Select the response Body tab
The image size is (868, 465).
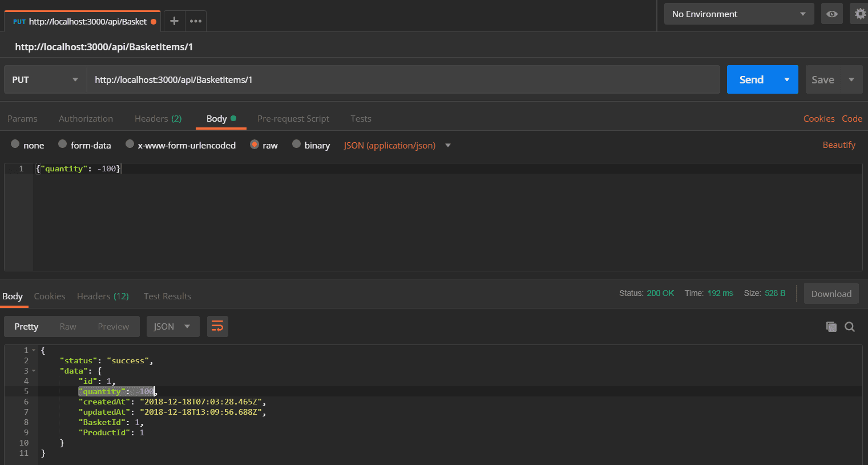13,296
